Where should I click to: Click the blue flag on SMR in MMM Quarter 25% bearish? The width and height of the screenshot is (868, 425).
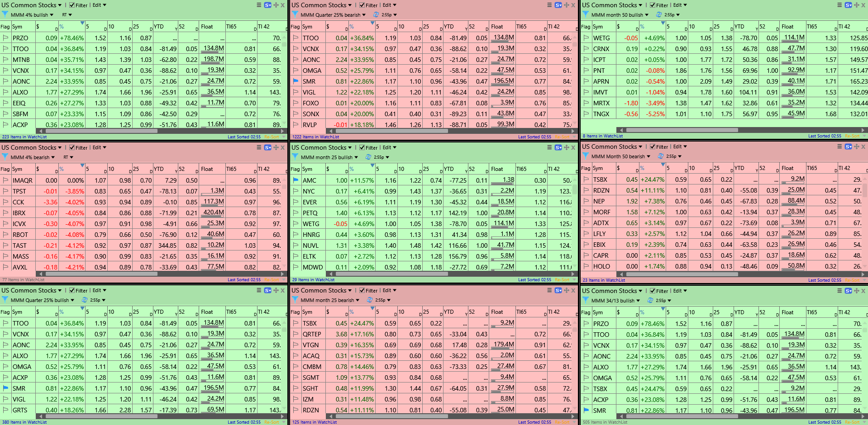click(x=296, y=81)
